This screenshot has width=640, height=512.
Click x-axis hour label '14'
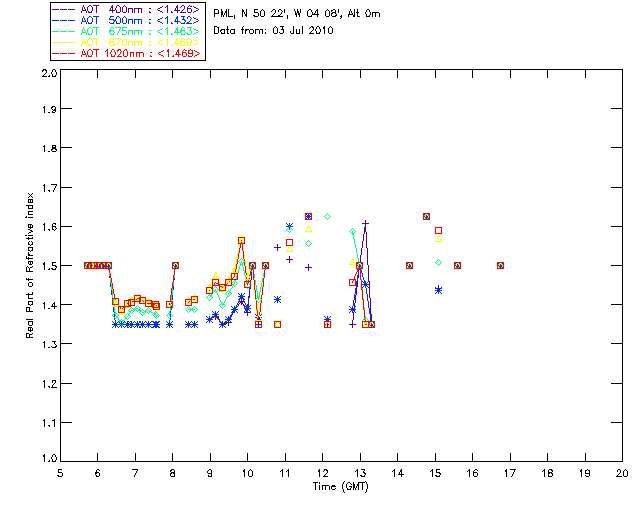point(398,473)
